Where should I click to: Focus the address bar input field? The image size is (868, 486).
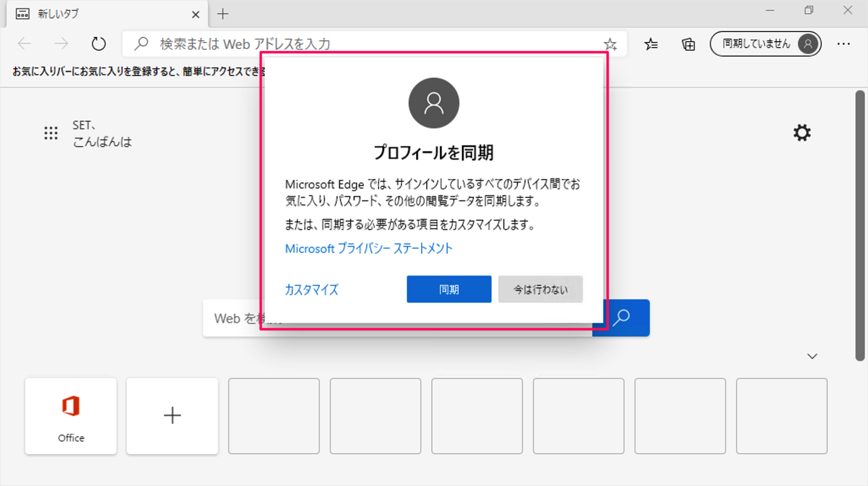pos(375,44)
